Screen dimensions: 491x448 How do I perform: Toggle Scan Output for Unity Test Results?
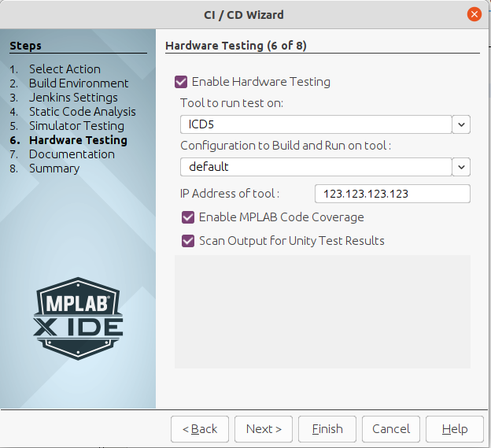click(x=188, y=241)
